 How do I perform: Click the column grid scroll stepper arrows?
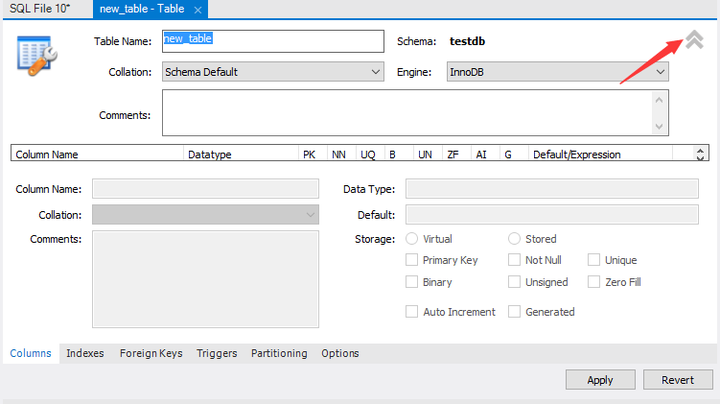click(700, 154)
